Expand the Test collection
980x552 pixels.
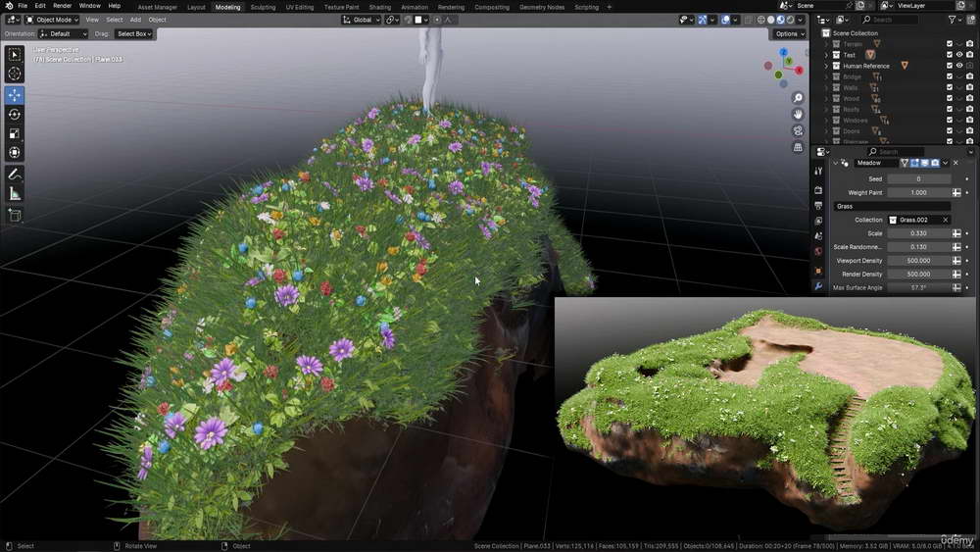coord(826,55)
